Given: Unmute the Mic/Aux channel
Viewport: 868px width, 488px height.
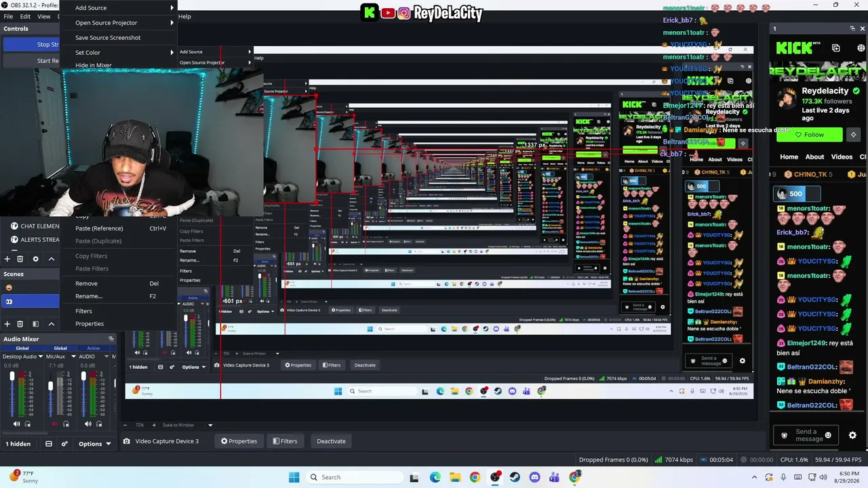Looking at the screenshot, I should pos(55,424).
